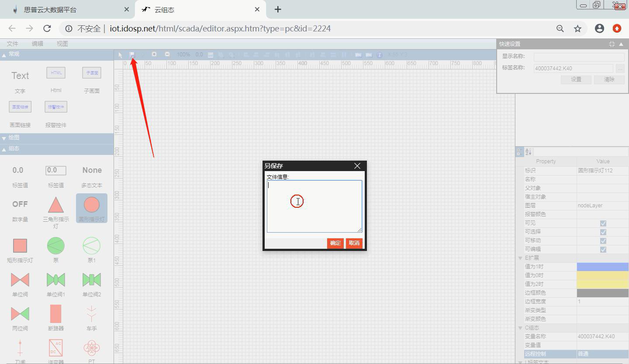Collapse the E扩展 property group
This screenshot has width=629, height=364.
[520, 258]
